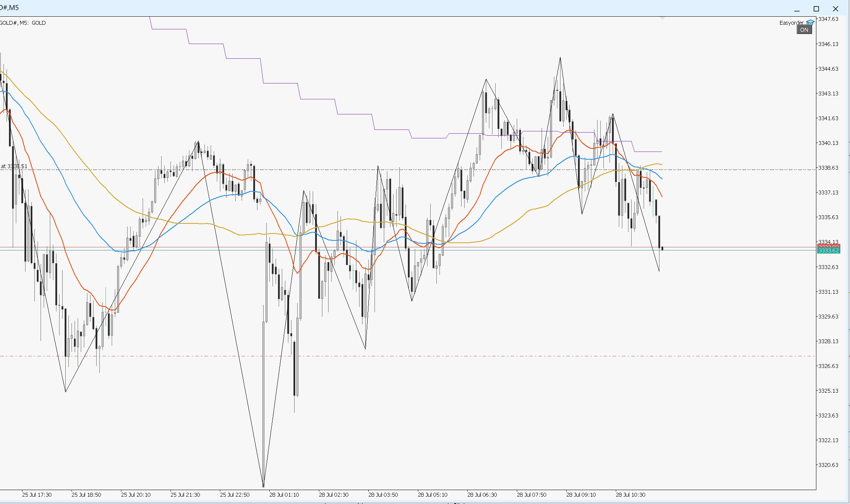This screenshot has height=504, width=850.
Task: Click the 3341.63 price scale label
Action: pos(828,118)
